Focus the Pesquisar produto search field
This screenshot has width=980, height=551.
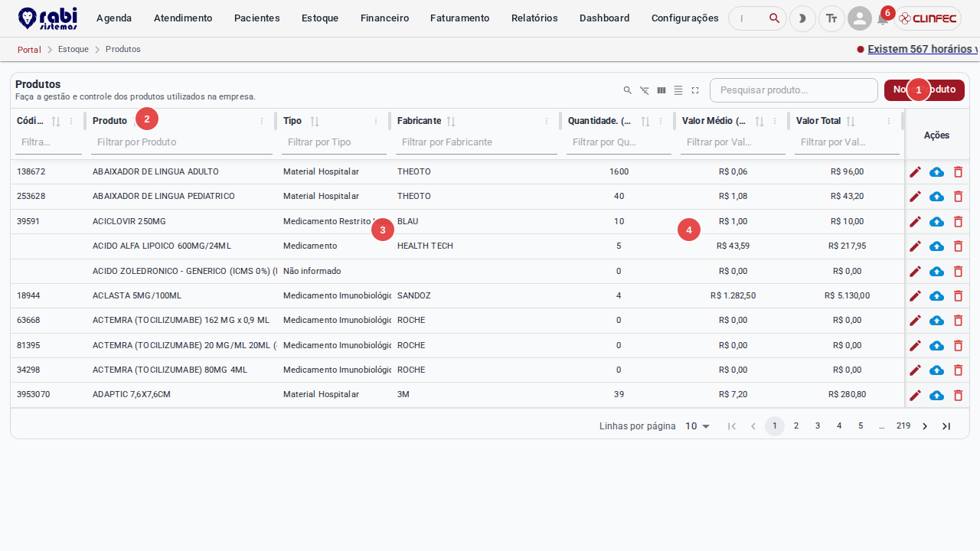coord(794,90)
